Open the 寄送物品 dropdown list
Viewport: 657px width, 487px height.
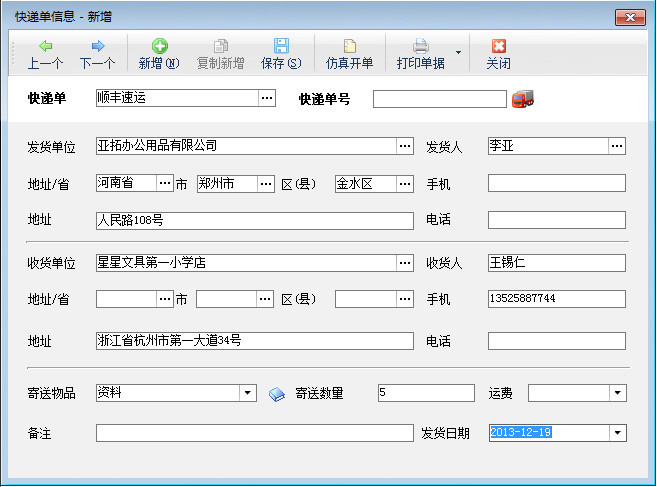248,393
